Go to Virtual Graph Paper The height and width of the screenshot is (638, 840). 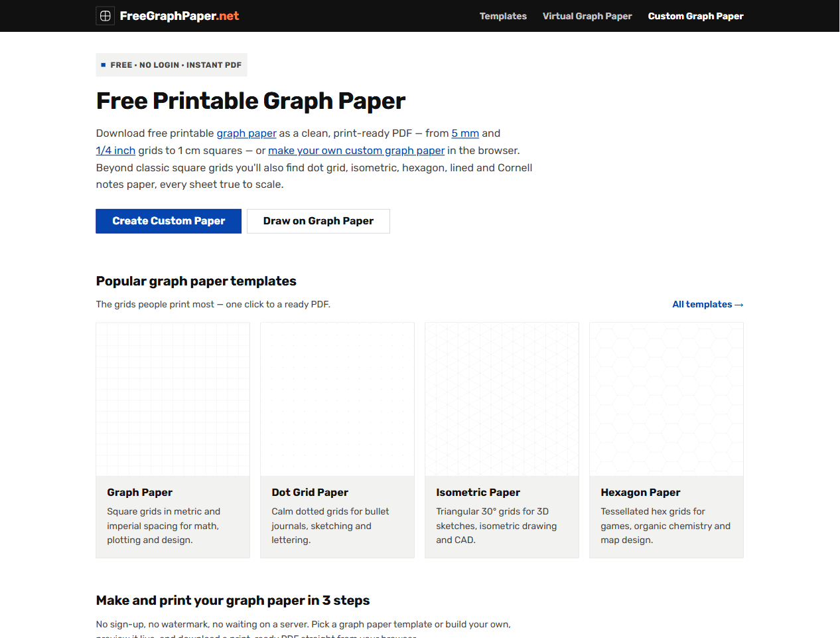(x=587, y=16)
